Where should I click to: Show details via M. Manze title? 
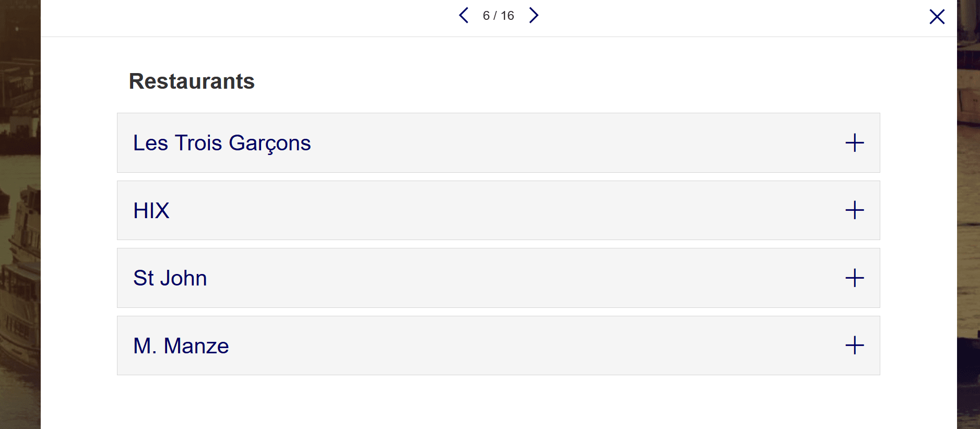(x=181, y=346)
